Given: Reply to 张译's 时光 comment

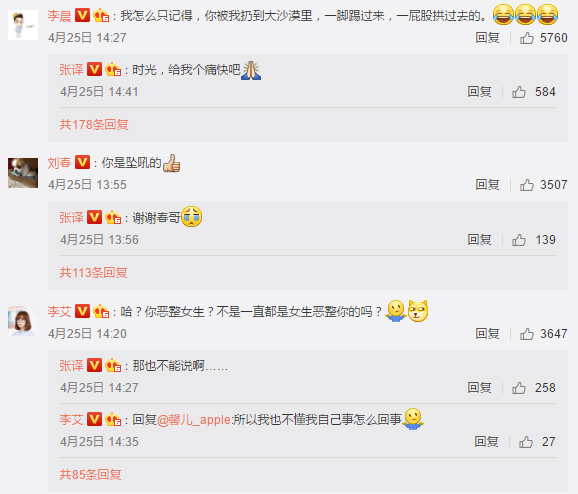Looking at the screenshot, I should click(479, 92).
